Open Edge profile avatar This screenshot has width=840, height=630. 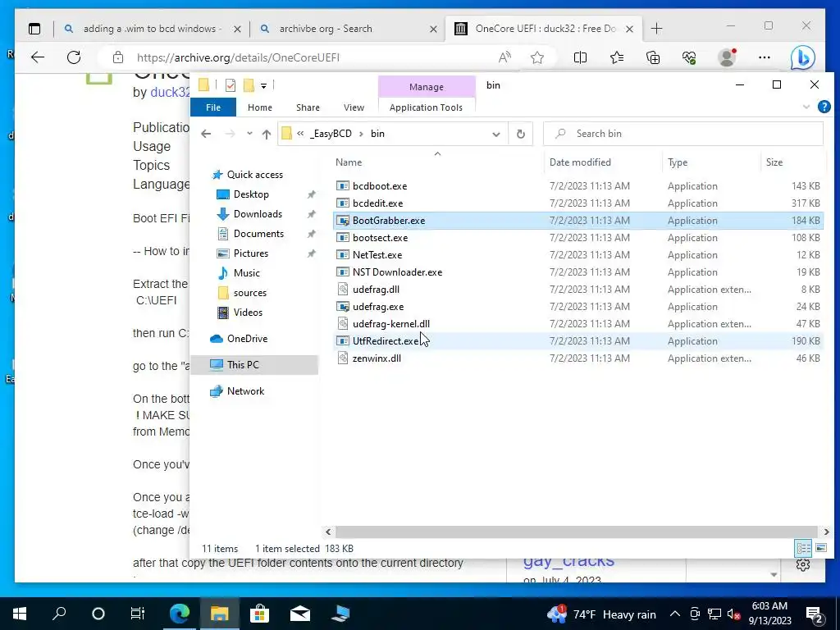coord(727,57)
